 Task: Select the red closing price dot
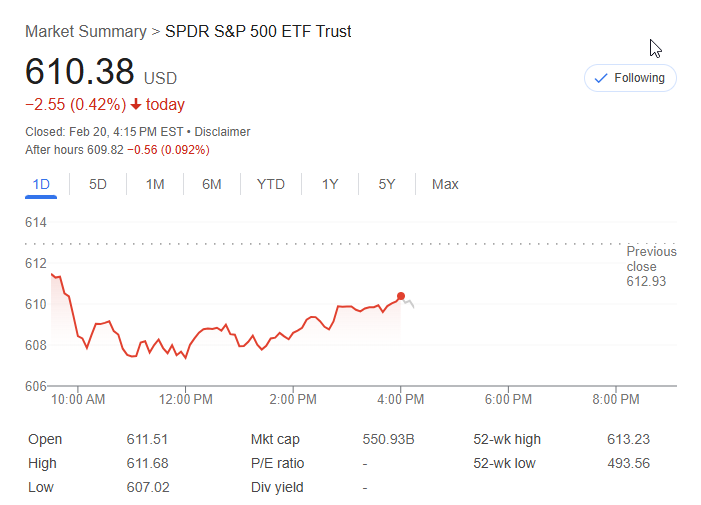point(401,296)
